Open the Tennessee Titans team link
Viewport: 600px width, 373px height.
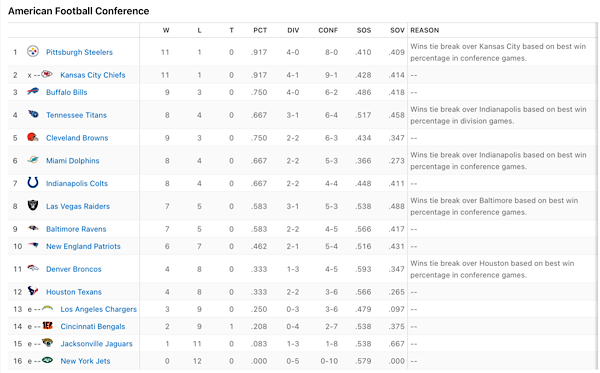[77, 115]
